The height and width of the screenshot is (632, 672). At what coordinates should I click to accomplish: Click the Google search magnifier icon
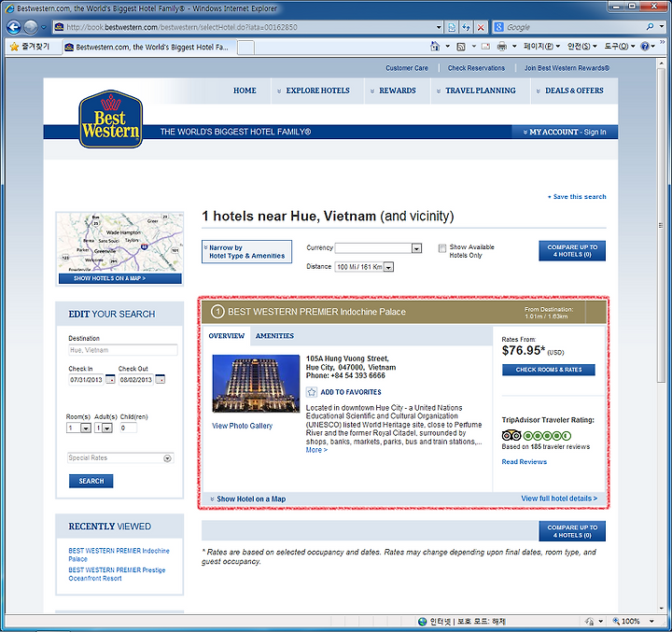click(x=650, y=27)
